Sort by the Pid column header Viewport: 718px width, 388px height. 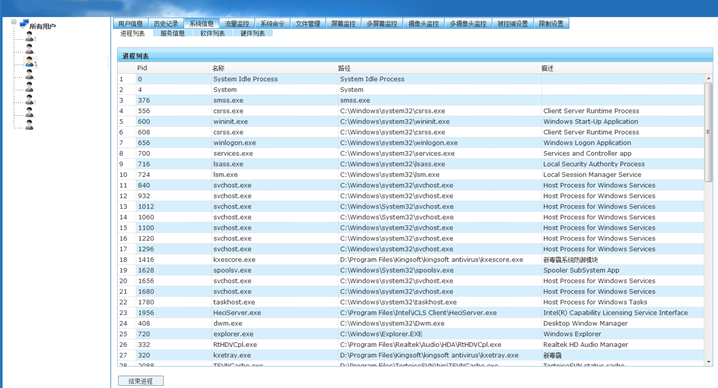point(142,68)
